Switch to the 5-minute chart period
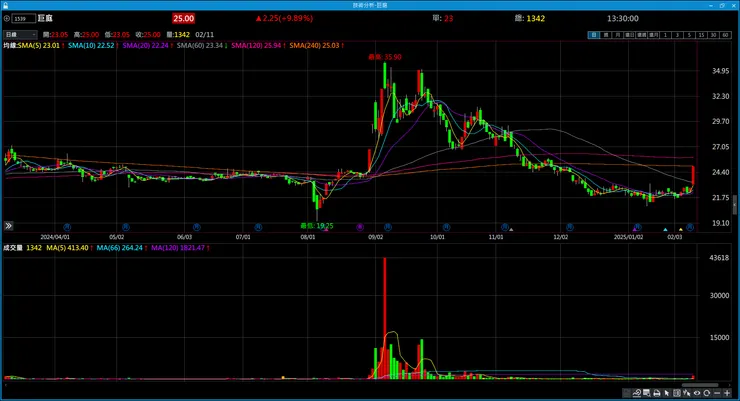Viewport: 740px width, 401px height. pyautogui.click(x=689, y=35)
